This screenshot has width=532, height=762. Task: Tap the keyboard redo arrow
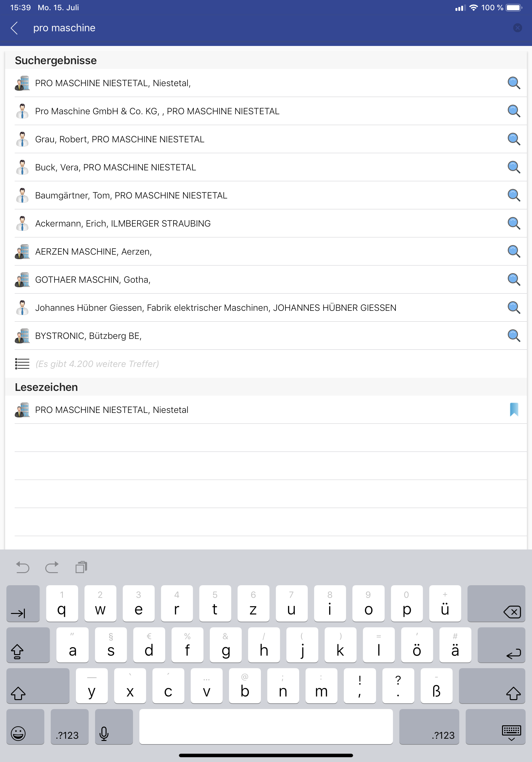click(52, 567)
